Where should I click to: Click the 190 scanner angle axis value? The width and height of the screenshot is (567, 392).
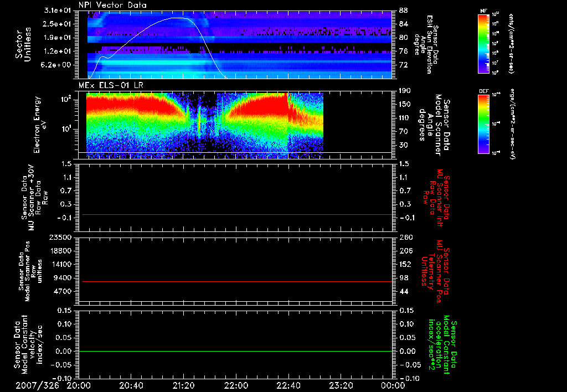tap(405, 91)
